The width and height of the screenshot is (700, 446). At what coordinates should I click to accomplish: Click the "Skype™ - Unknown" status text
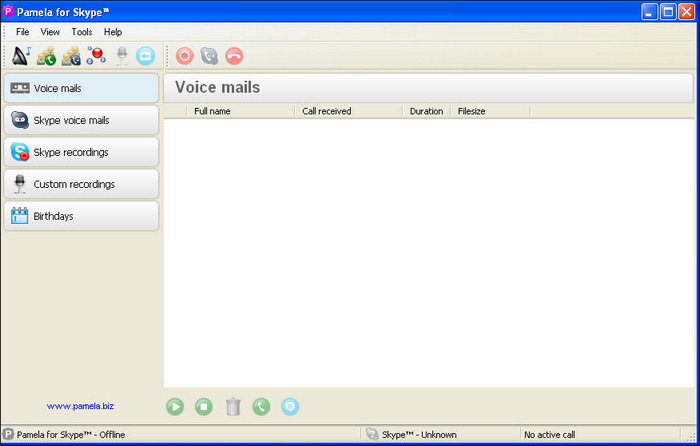click(x=419, y=435)
